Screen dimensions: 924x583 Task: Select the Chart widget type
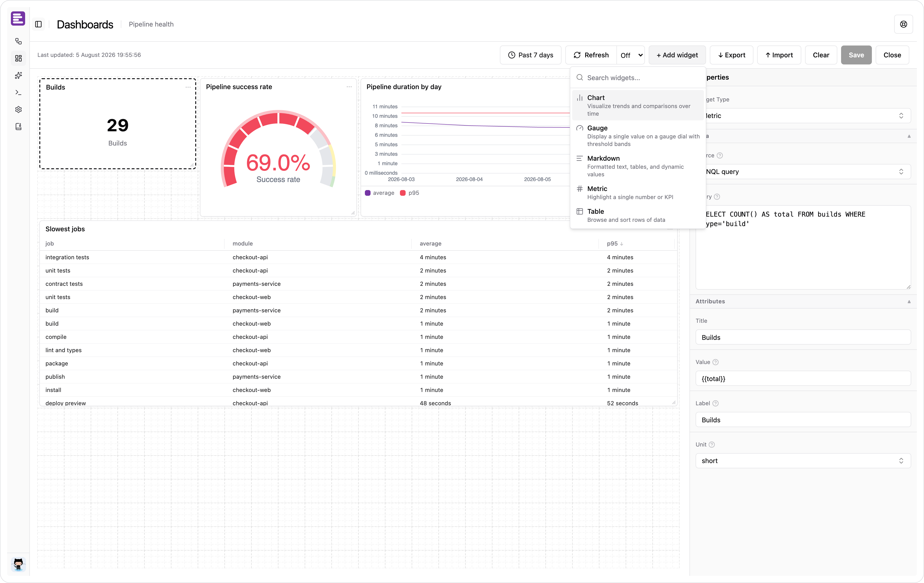tap(638, 105)
